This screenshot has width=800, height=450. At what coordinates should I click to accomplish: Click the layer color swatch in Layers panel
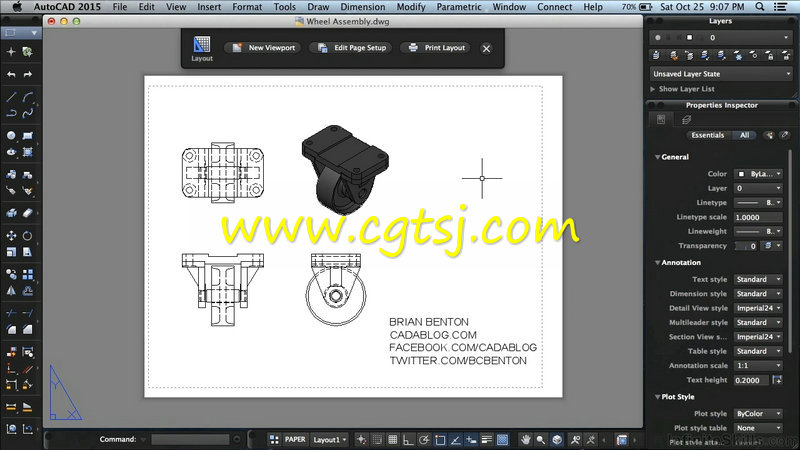click(x=690, y=38)
